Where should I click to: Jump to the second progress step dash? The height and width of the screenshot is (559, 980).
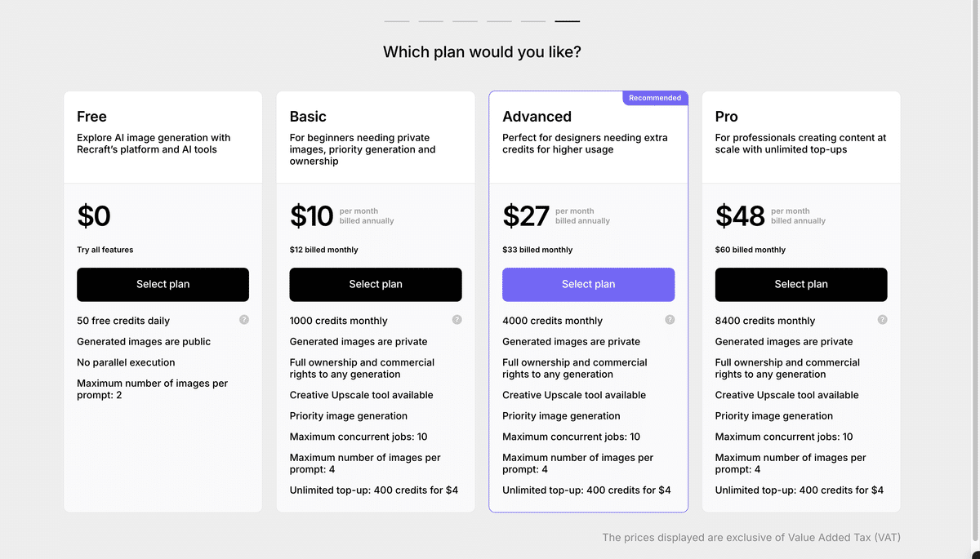pos(430,21)
